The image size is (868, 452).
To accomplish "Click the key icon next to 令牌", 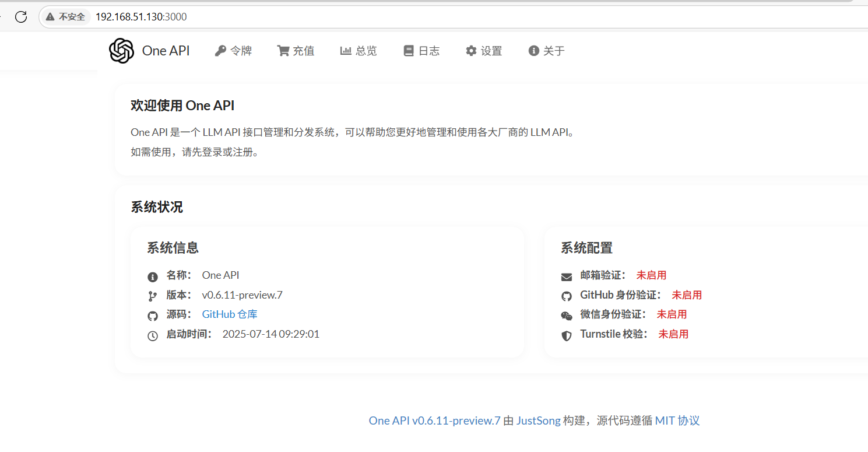I will 220,51.
